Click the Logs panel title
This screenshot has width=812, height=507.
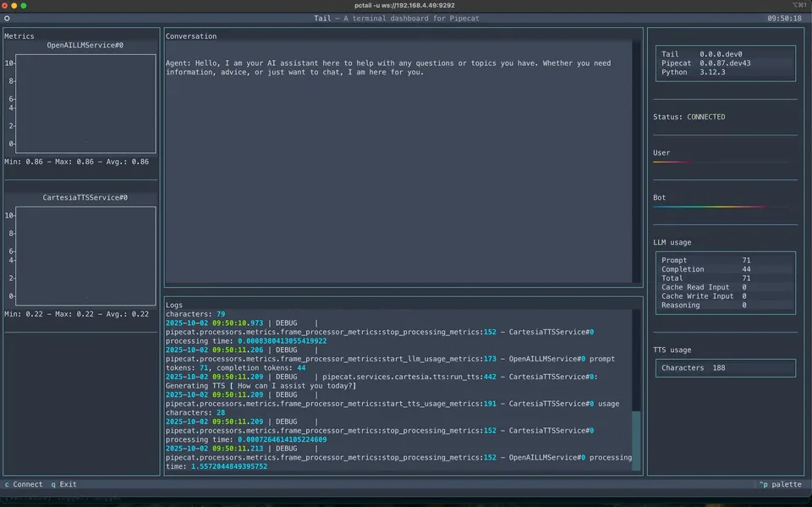click(x=174, y=305)
